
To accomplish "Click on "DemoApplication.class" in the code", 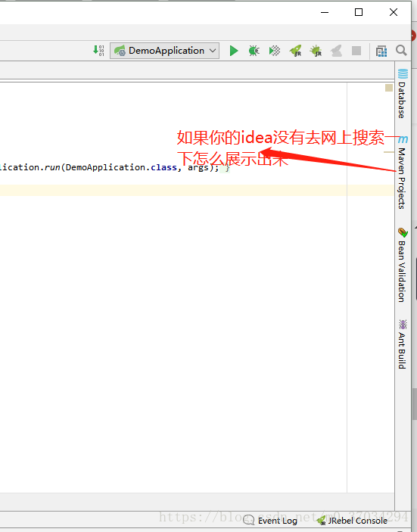I will [x=121, y=167].
